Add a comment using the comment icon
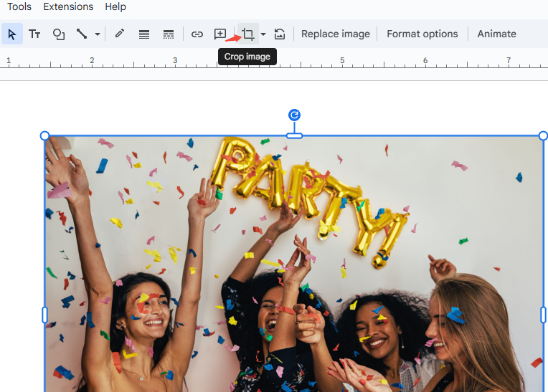The height and width of the screenshot is (392, 548). coord(219,34)
